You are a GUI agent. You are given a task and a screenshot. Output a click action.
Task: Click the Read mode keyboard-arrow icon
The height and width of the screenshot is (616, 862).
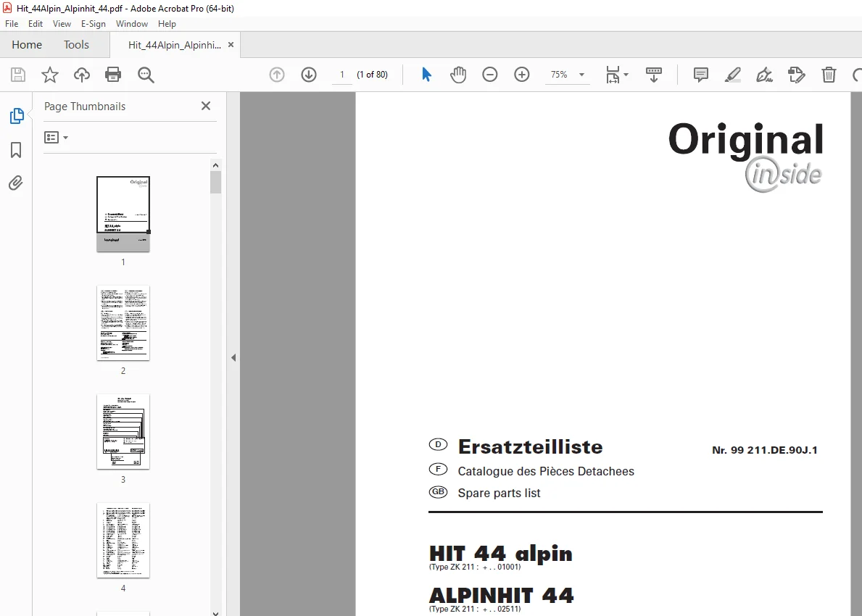(x=654, y=75)
